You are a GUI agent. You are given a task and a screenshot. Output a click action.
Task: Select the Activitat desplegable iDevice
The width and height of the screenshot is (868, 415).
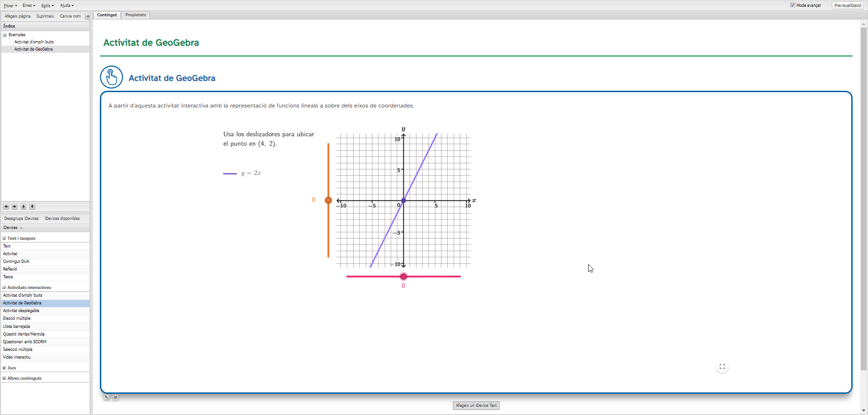45,311
